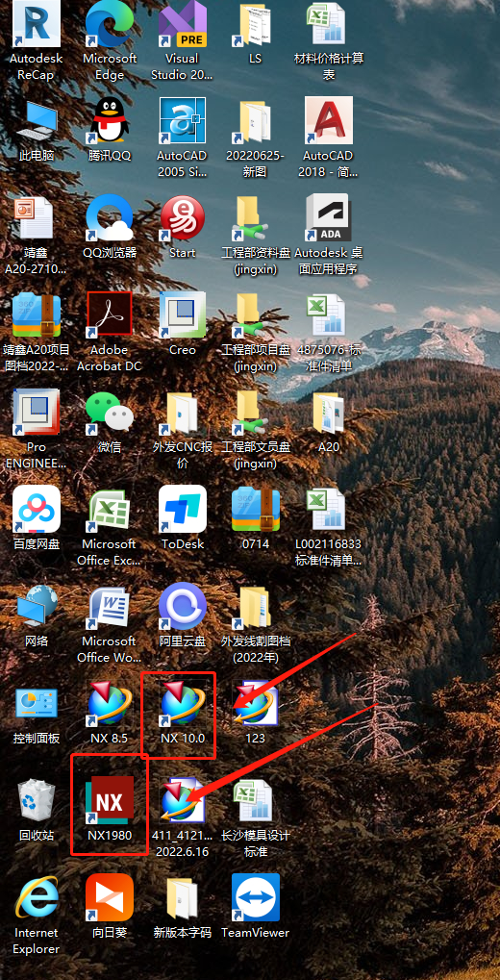Open 回收站 recycle bin
The image size is (500, 980).
[37, 800]
